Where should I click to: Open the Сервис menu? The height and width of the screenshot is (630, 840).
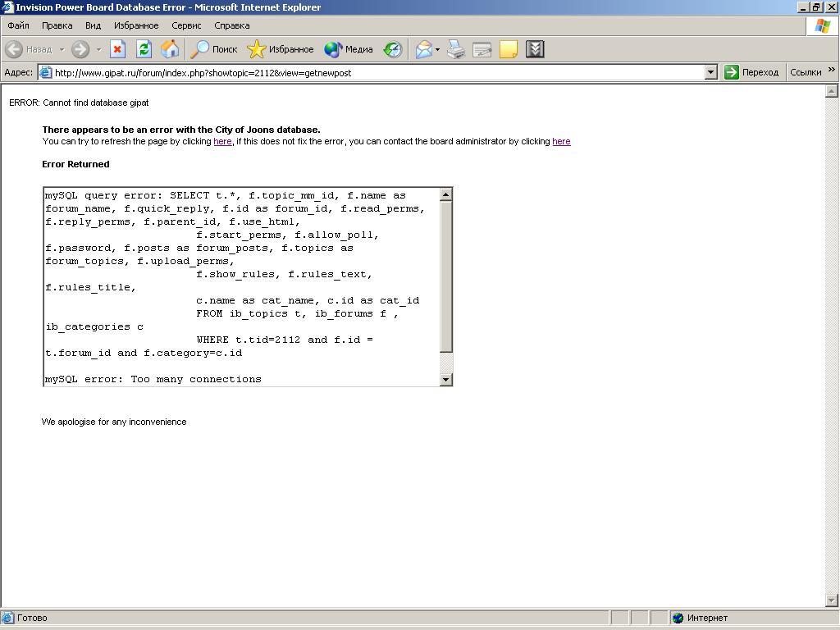click(x=186, y=25)
